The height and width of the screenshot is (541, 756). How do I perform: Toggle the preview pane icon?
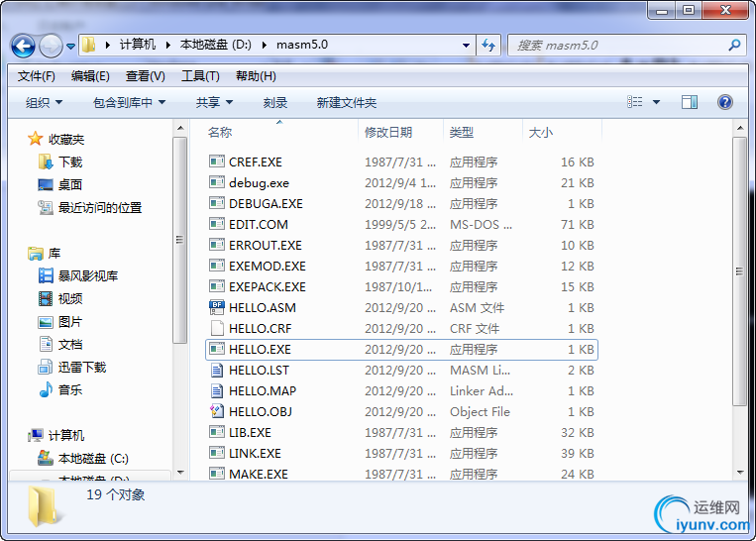pos(690,102)
